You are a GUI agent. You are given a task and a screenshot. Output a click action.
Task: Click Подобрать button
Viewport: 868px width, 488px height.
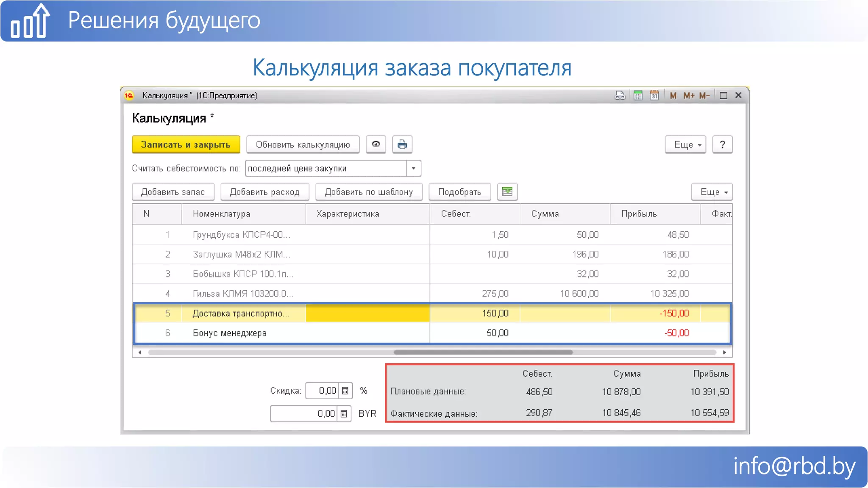click(x=460, y=192)
